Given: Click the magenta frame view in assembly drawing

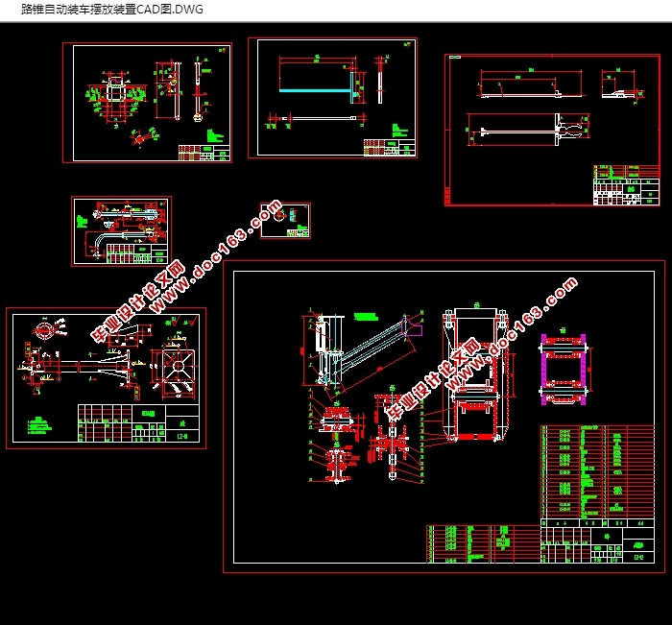Looking at the screenshot, I should pos(564,369).
